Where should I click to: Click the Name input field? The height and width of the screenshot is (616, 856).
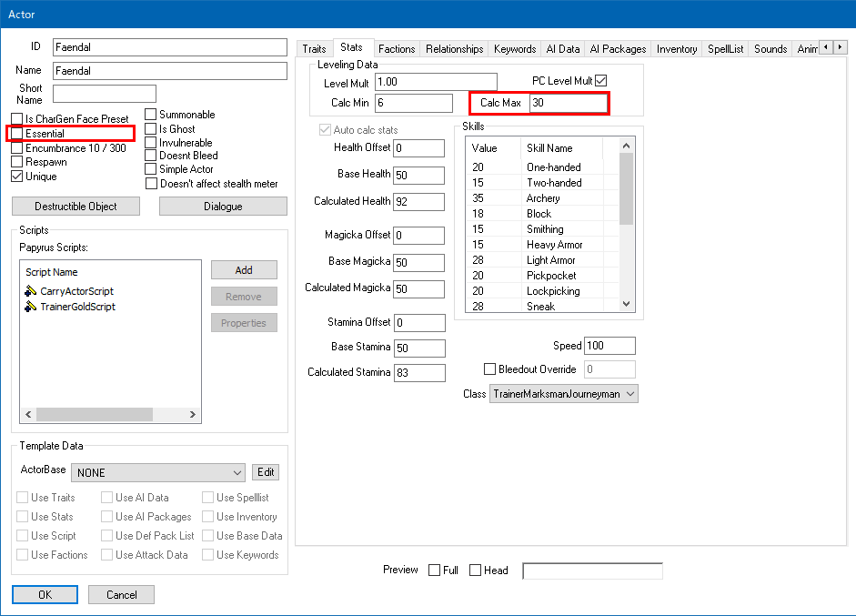click(170, 71)
